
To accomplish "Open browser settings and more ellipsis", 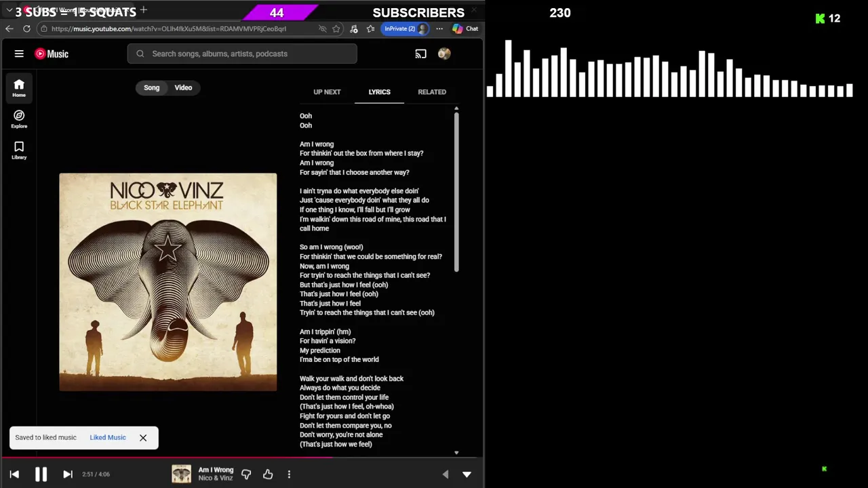I will click(439, 28).
